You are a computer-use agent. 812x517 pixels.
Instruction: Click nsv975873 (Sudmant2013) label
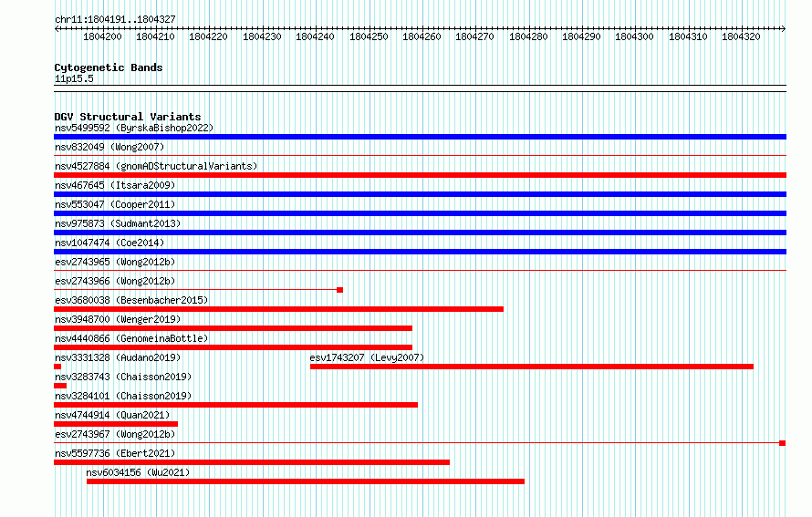(x=118, y=223)
